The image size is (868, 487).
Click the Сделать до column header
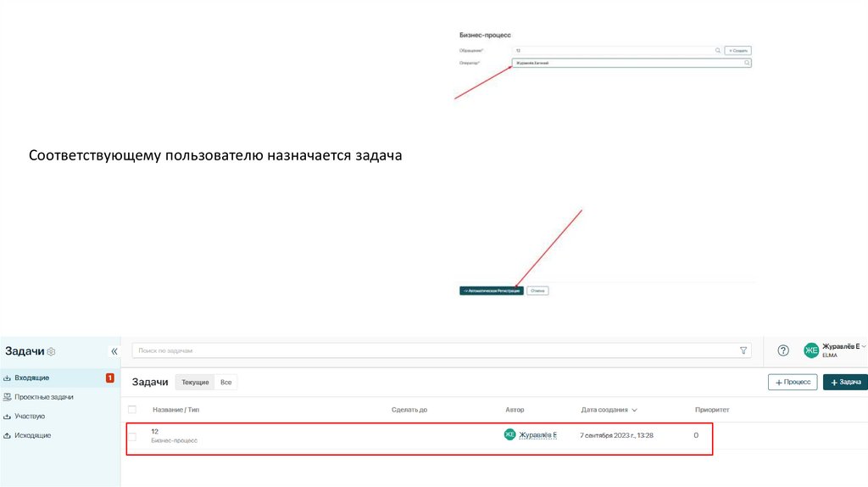coord(409,410)
